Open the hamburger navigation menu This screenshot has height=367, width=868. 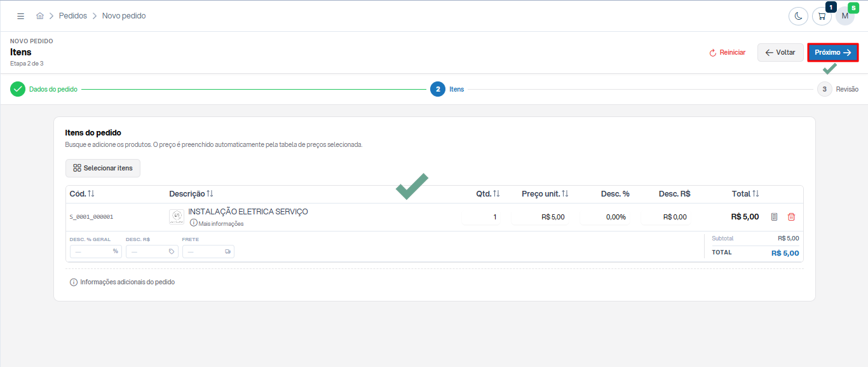tap(20, 16)
